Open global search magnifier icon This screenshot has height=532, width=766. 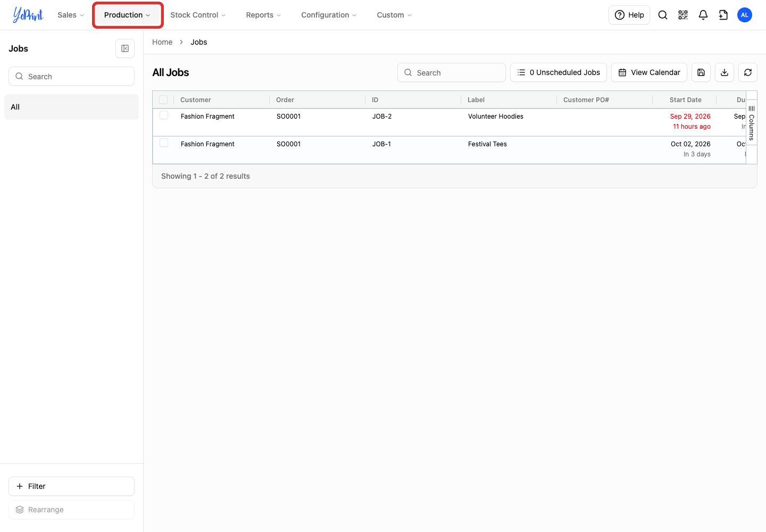point(663,15)
